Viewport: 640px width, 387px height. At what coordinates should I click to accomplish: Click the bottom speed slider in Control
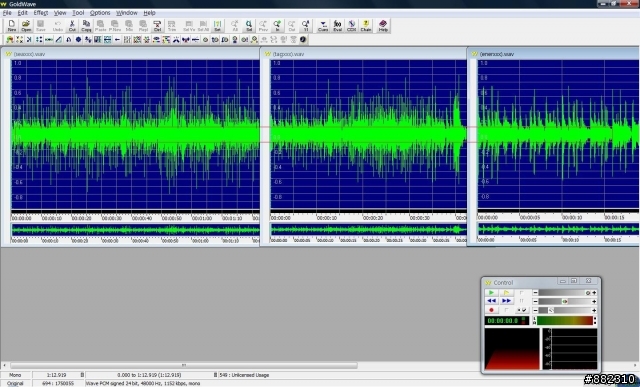(x=565, y=310)
